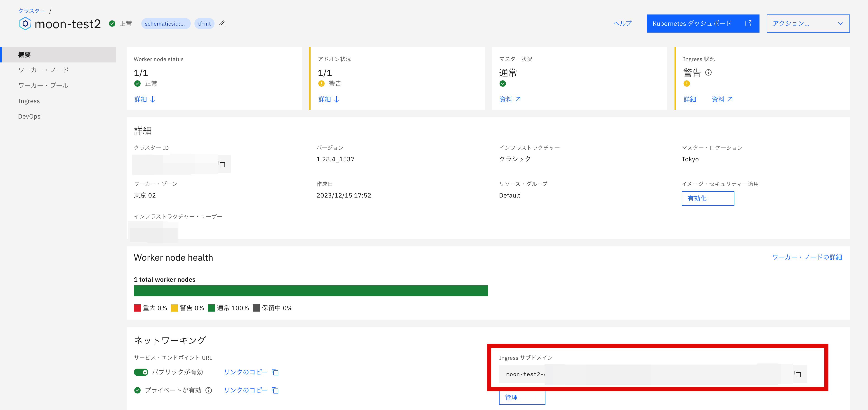The height and width of the screenshot is (410, 868).
Task: Click the copy icon next to public リンクのコピー
Action: coord(275,372)
